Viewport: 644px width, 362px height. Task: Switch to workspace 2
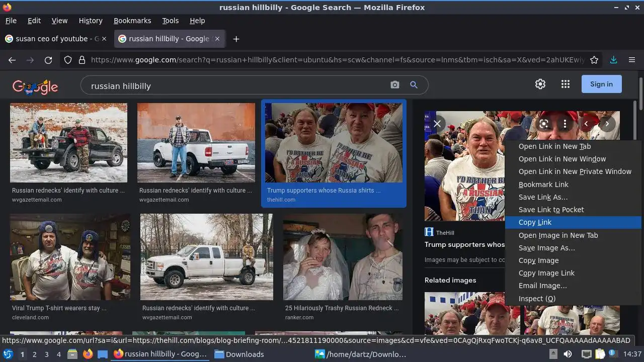[x=34, y=354]
